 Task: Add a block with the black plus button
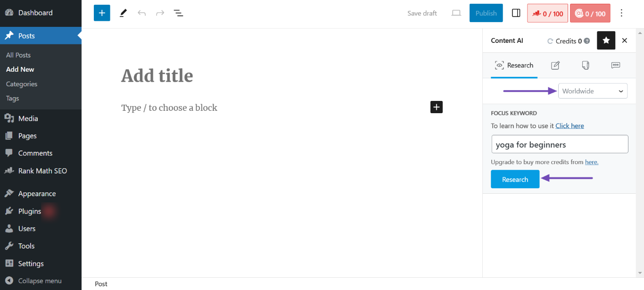click(x=437, y=108)
